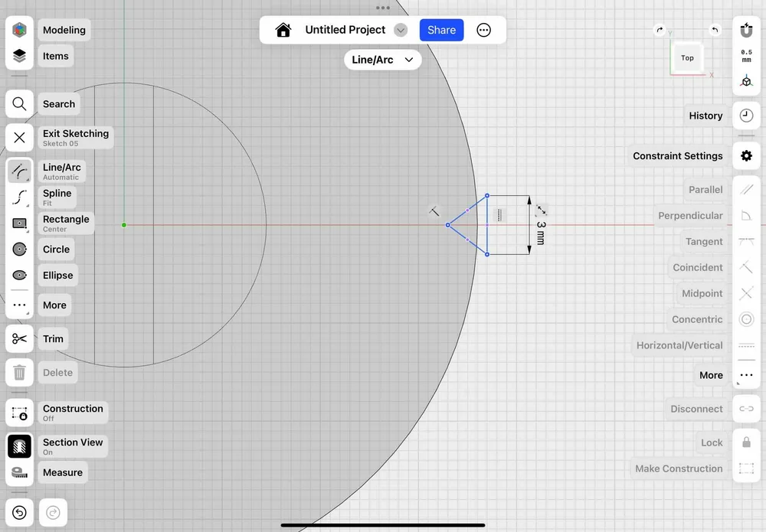
Task: Click the blue Share button
Action: 442,31
